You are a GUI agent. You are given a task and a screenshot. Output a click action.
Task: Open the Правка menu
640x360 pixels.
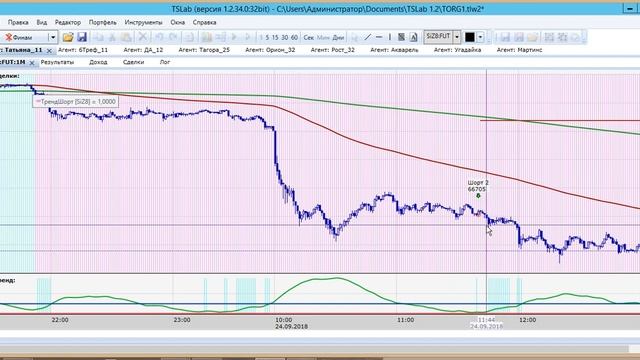(18, 22)
